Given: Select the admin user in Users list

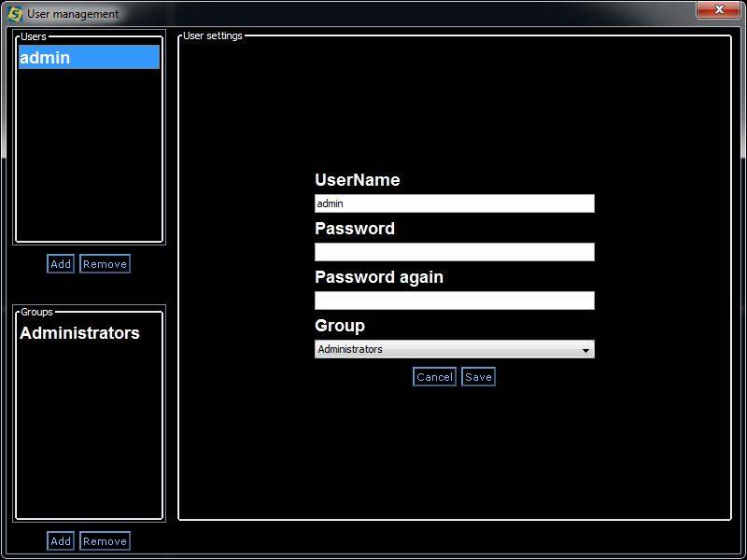Looking at the screenshot, I should click(89, 58).
